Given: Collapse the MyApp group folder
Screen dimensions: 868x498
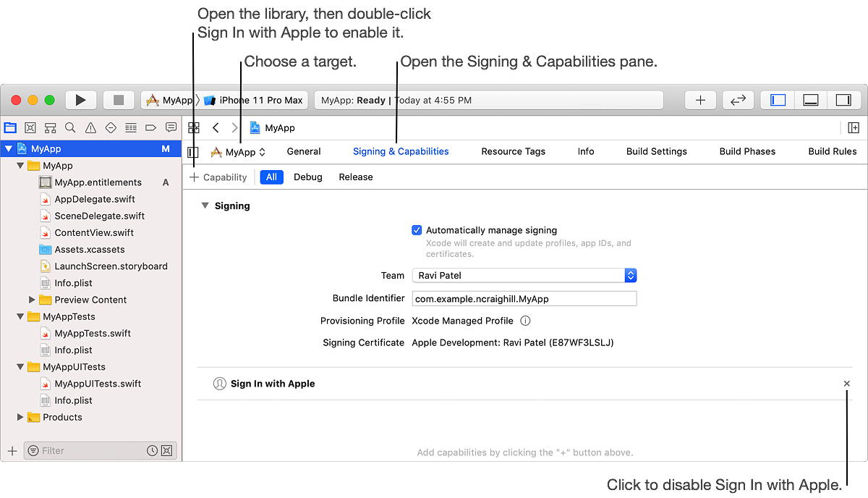Looking at the screenshot, I should [x=20, y=166].
